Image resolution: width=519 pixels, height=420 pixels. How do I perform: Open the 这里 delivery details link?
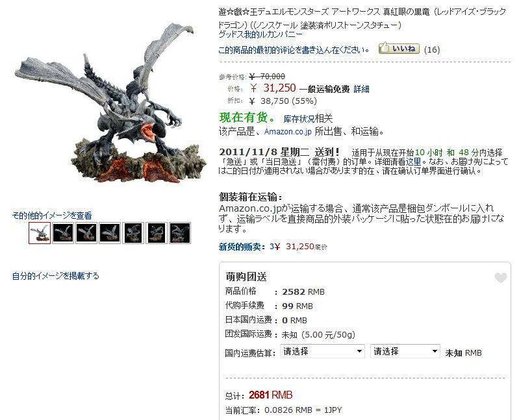click(x=413, y=162)
